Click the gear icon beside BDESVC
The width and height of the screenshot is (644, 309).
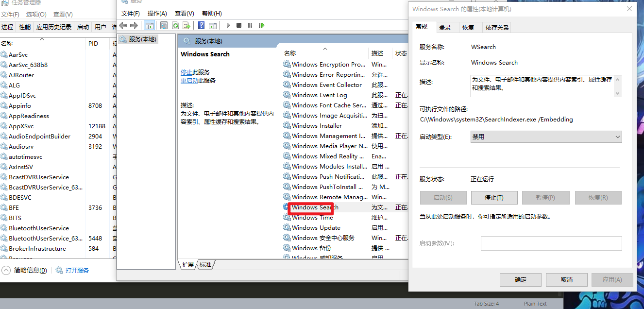[4, 198]
